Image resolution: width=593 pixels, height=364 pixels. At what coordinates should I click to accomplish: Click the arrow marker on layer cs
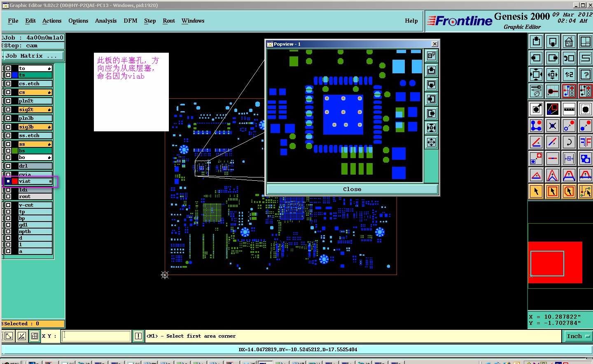pyautogui.click(x=49, y=92)
